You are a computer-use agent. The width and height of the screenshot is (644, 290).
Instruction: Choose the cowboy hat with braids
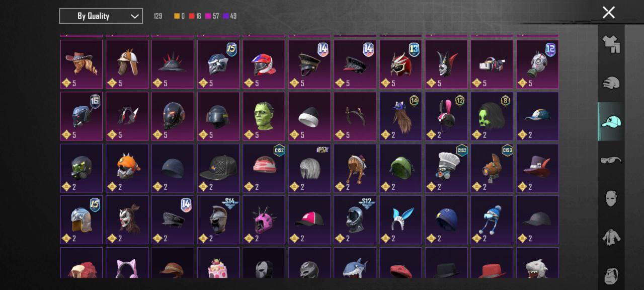(x=82, y=64)
